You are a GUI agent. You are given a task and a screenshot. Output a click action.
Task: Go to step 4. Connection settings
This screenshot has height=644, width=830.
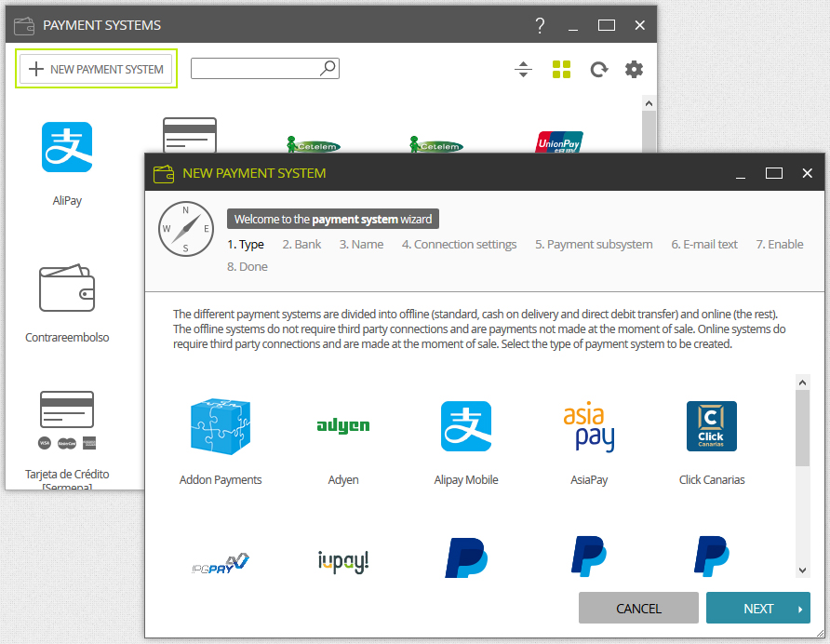[x=459, y=244]
